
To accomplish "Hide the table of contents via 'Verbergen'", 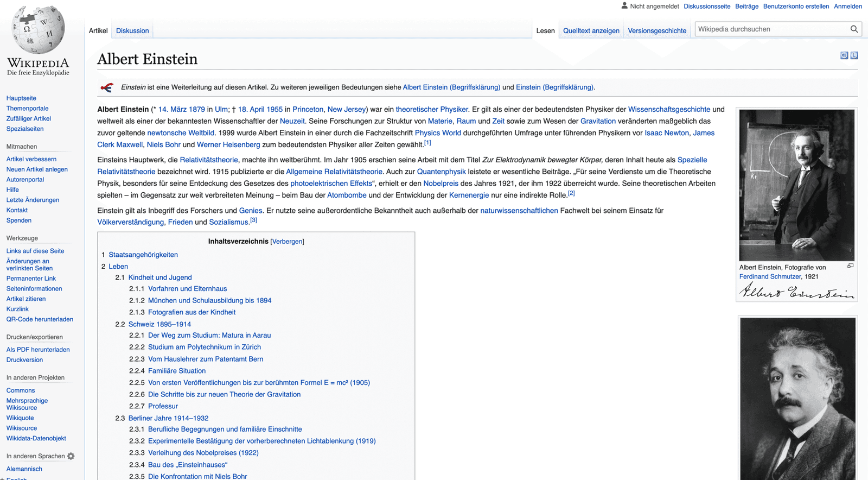I will pyautogui.click(x=287, y=242).
